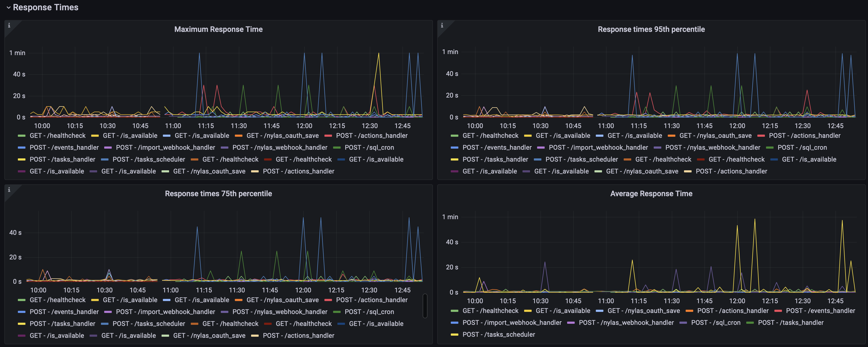This screenshot has height=347, width=868.
Task: Open purple POST - /import_webhook_handler swatch in 95th panel
Action: point(541,148)
